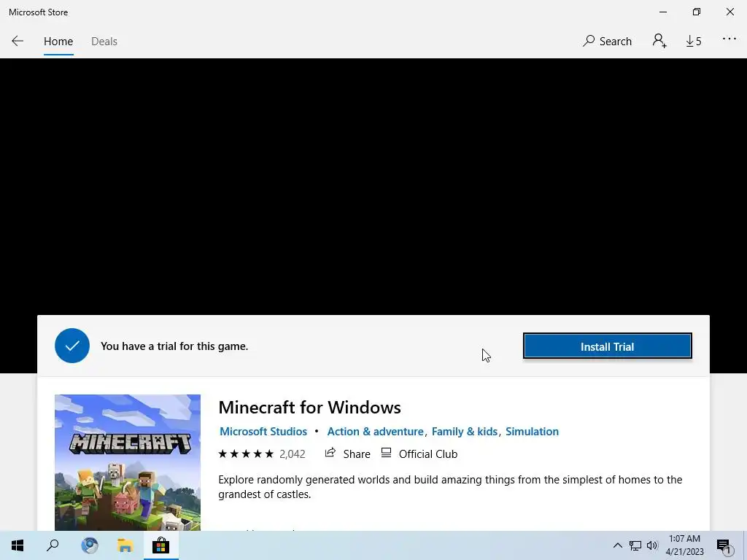The height and width of the screenshot is (560, 747).
Task: Open Action & adventure category
Action: 375,432
